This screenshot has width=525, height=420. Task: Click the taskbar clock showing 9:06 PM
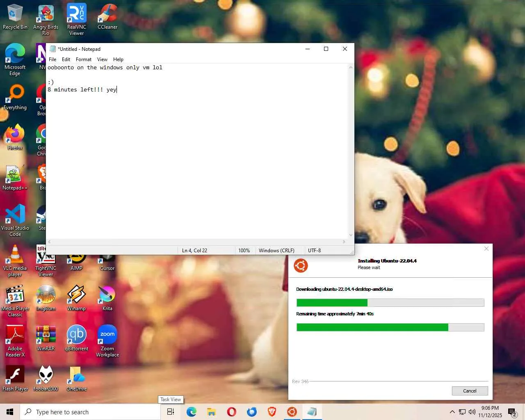click(x=490, y=412)
